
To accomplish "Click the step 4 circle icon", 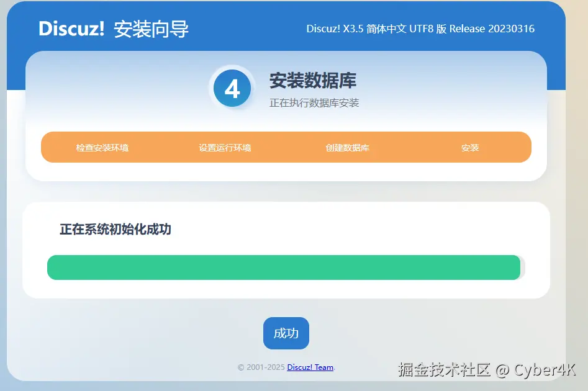I will 232,89.
